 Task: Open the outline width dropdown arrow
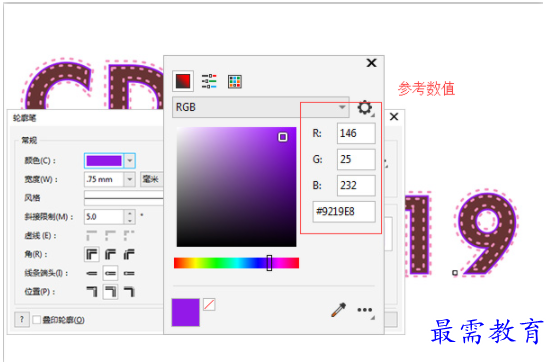130,180
